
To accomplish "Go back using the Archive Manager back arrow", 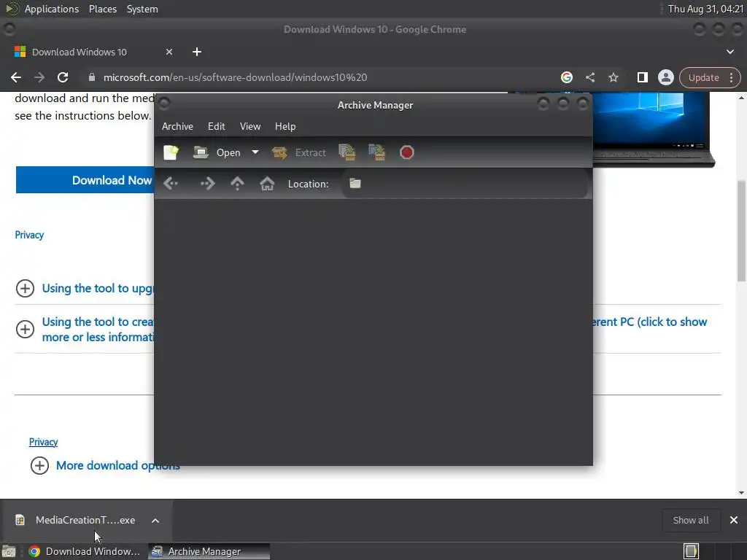I will pyautogui.click(x=171, y=183).
